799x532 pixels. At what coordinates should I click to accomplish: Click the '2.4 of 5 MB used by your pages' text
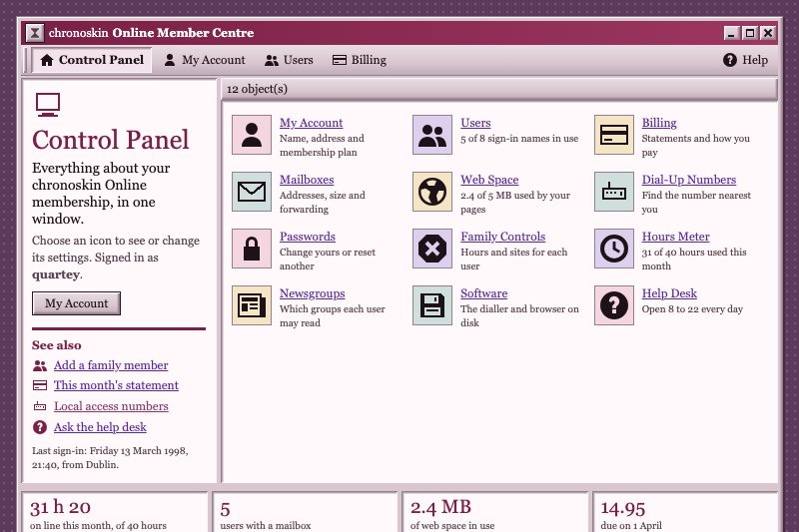(x=515, y=202)
